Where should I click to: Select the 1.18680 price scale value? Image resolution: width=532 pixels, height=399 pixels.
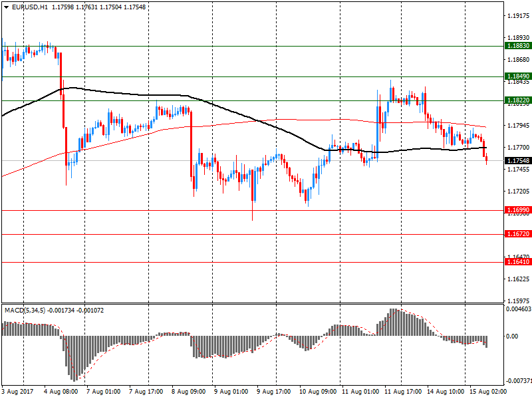518,60
